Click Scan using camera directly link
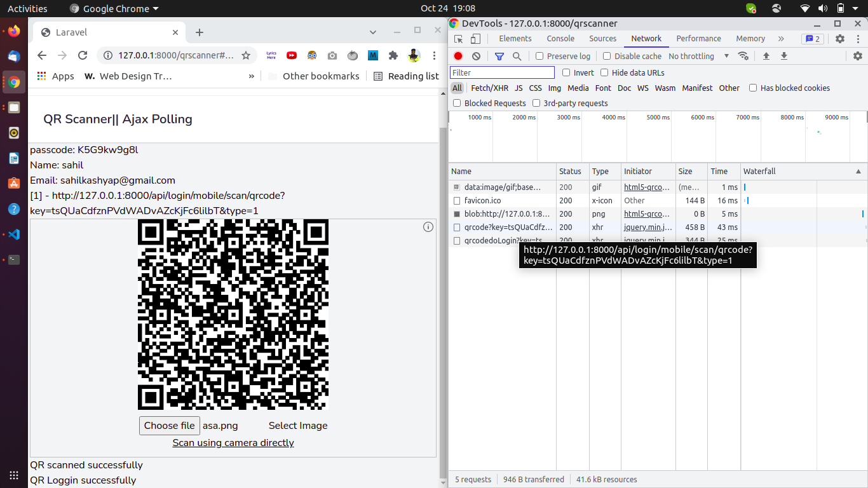868x488 pixels. pyautogui.click(x=233, y=443)
